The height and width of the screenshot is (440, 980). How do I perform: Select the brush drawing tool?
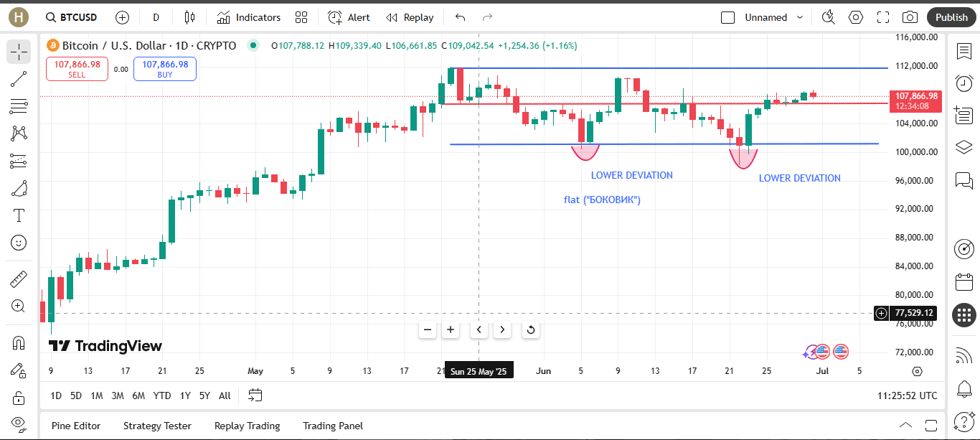tap(19, 188)
